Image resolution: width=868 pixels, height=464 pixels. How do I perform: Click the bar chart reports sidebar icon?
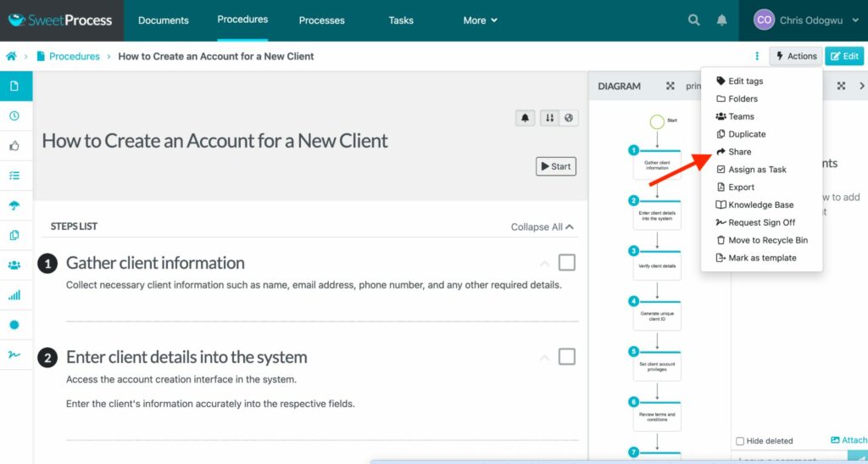tap(14, 295)
